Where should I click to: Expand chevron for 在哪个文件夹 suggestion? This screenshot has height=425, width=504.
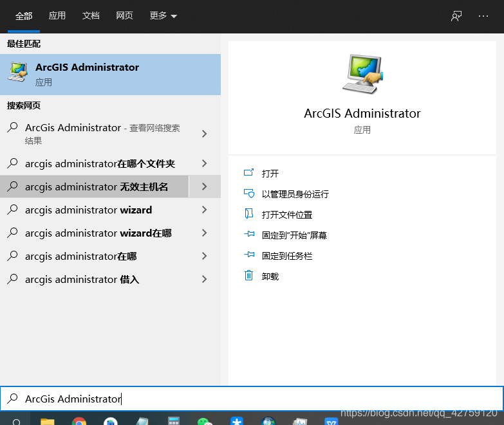coord(205,163)
